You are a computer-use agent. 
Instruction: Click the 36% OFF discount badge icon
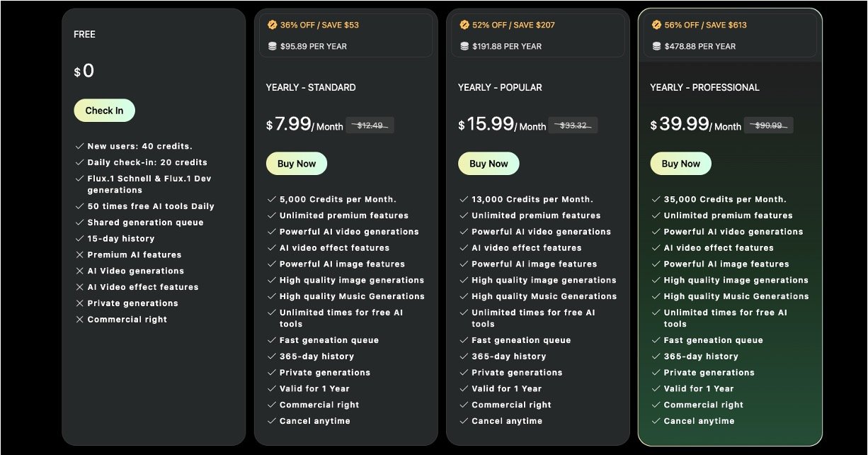point(273,25)
